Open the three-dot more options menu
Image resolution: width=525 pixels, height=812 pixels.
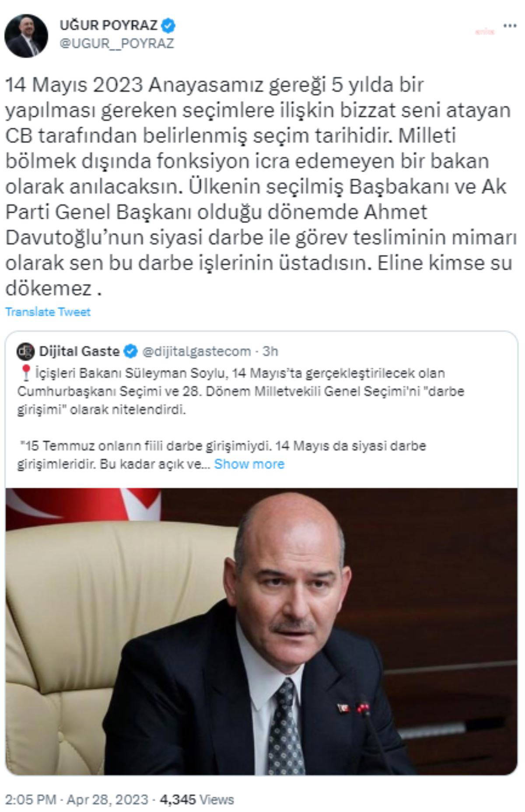click(x=510, y=26)
